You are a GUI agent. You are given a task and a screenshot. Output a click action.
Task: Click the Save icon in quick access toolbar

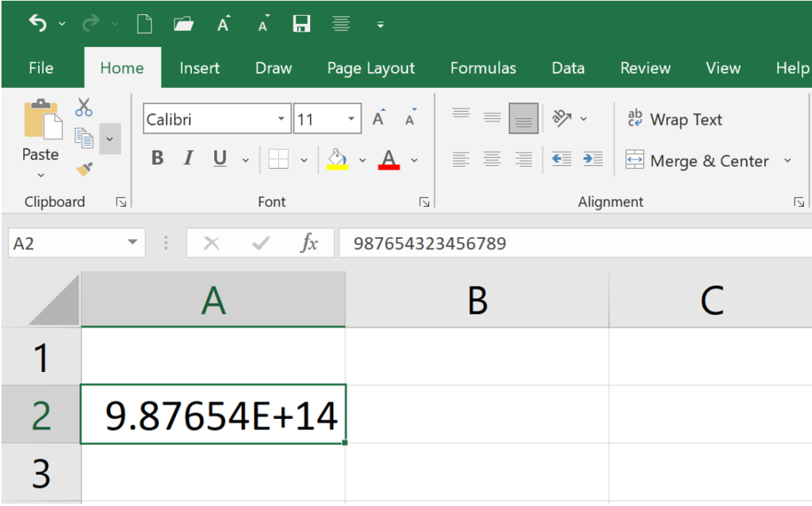point(301,24)
